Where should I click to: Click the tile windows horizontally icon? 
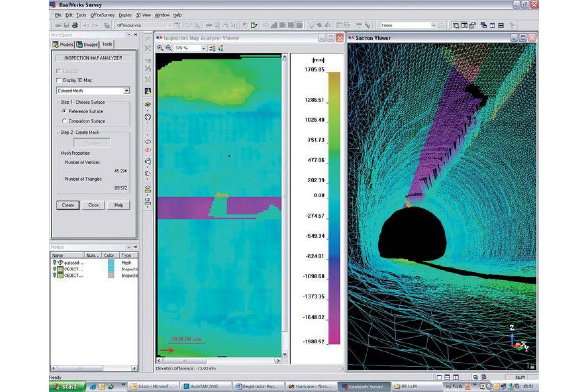501,25
